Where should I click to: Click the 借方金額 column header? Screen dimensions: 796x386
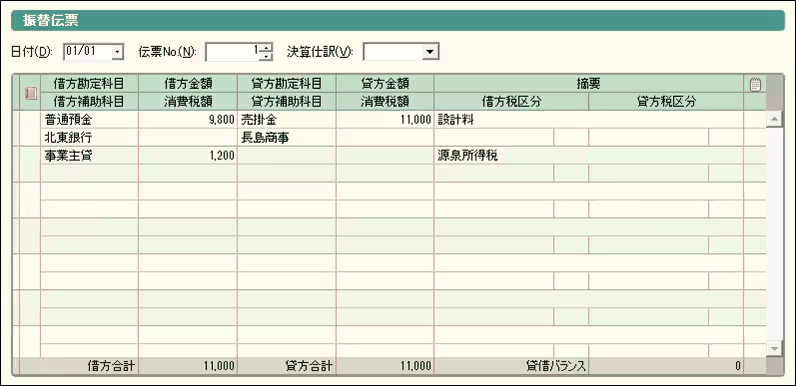(x=188, y=84)
